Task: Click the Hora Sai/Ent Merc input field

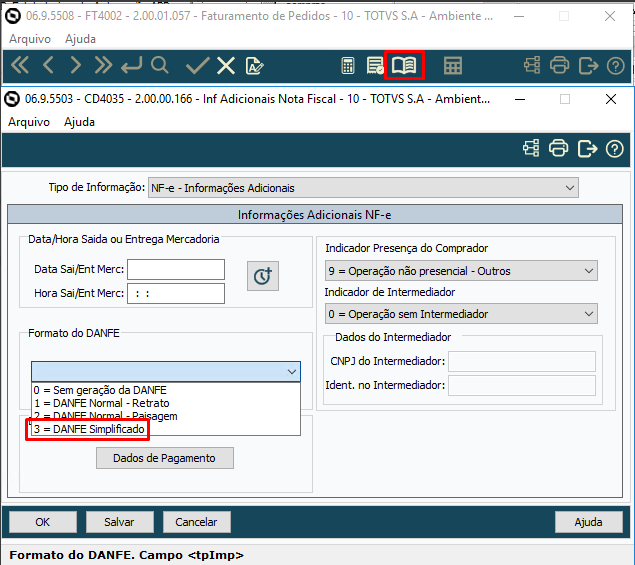Action: [x=176, y=294]
